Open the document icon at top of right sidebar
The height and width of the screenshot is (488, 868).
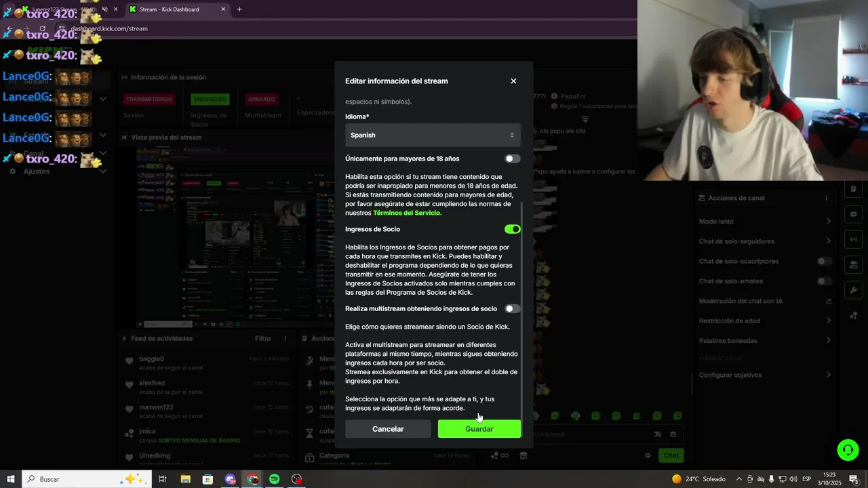pyautogui.click(x=853, y=189)
